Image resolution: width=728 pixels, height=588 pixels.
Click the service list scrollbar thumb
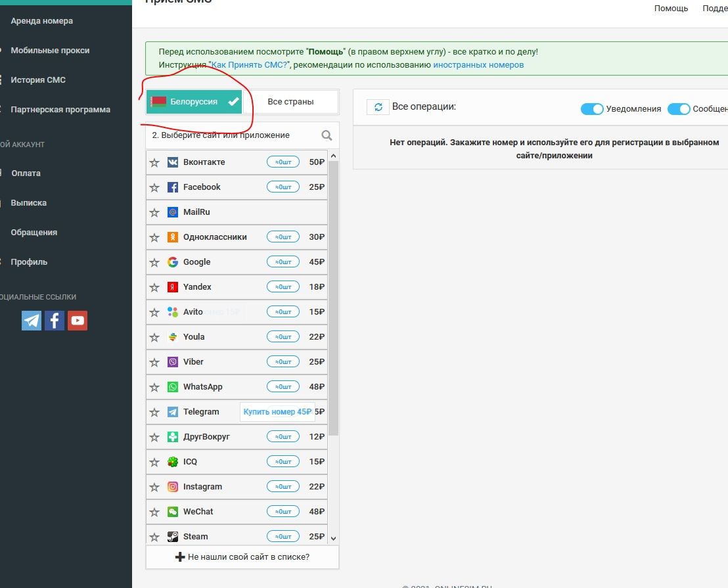point(333,298)
